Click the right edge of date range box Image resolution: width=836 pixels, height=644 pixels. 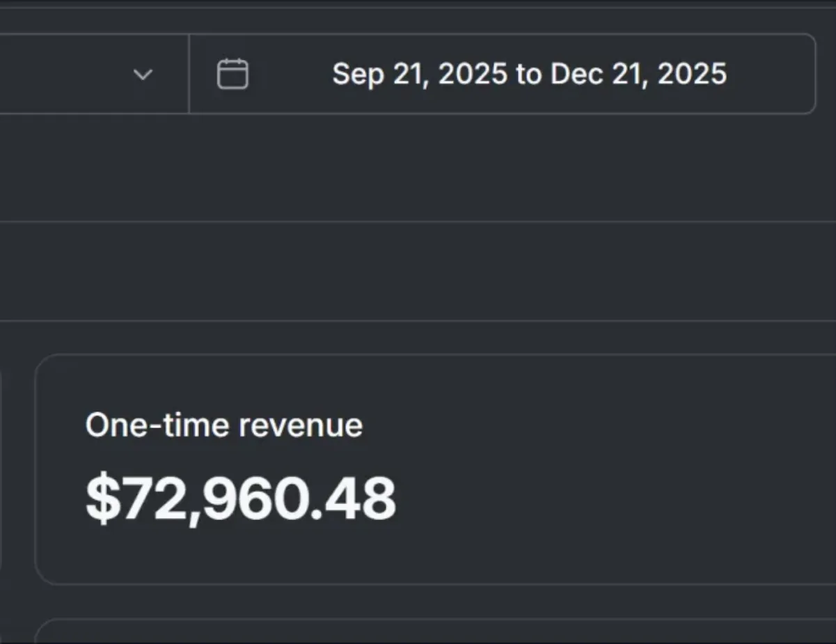tap(813, 74)
